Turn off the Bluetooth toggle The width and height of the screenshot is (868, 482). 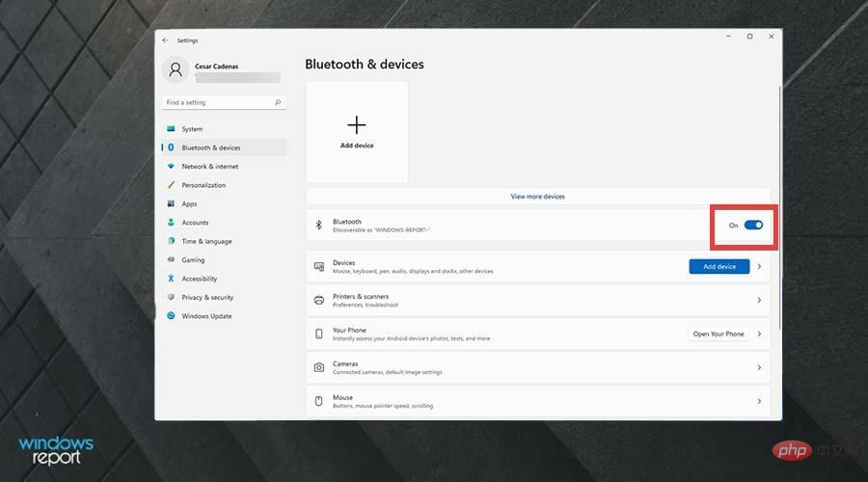(x=753, y=226)
